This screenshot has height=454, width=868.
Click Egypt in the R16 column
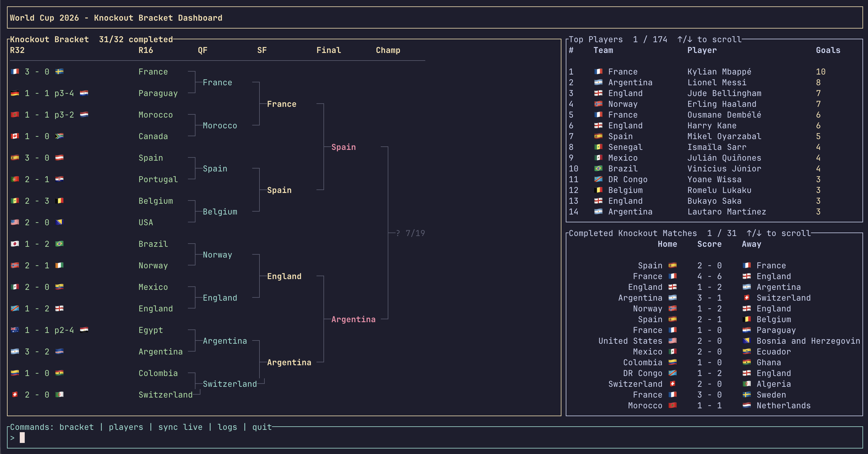(x=151, y=330)
